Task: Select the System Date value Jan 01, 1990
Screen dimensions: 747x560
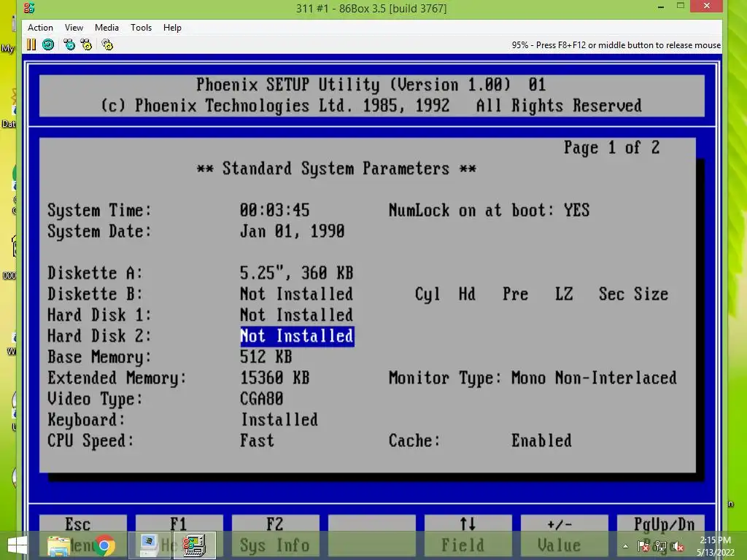Action: coord(292,231)
